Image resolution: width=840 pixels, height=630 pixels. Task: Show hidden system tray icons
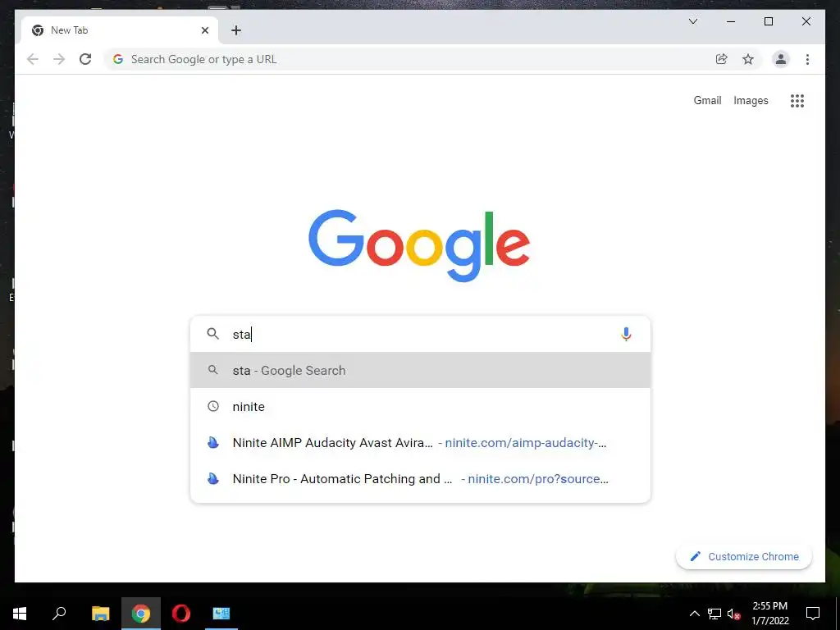[694, 614]
